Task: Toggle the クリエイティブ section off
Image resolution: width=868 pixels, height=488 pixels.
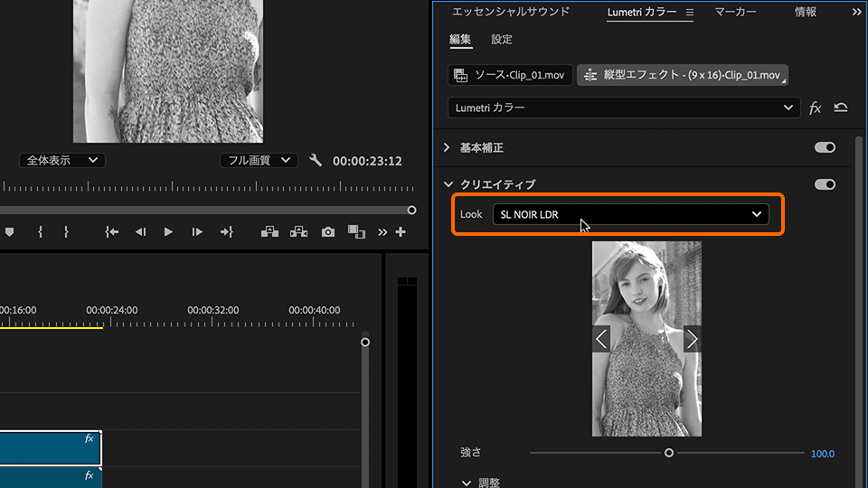Action: [825, 184]
